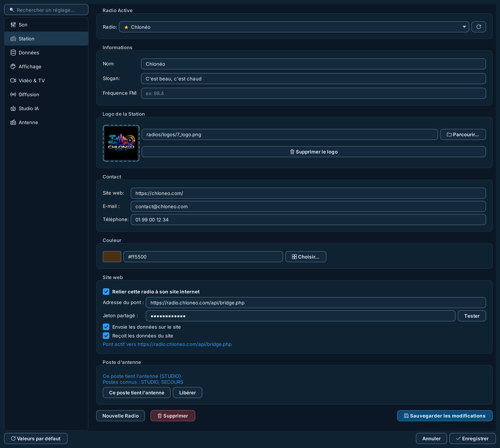Edit the Slogan text field
This screenshot has height=448, width=500.
point(313,79)
